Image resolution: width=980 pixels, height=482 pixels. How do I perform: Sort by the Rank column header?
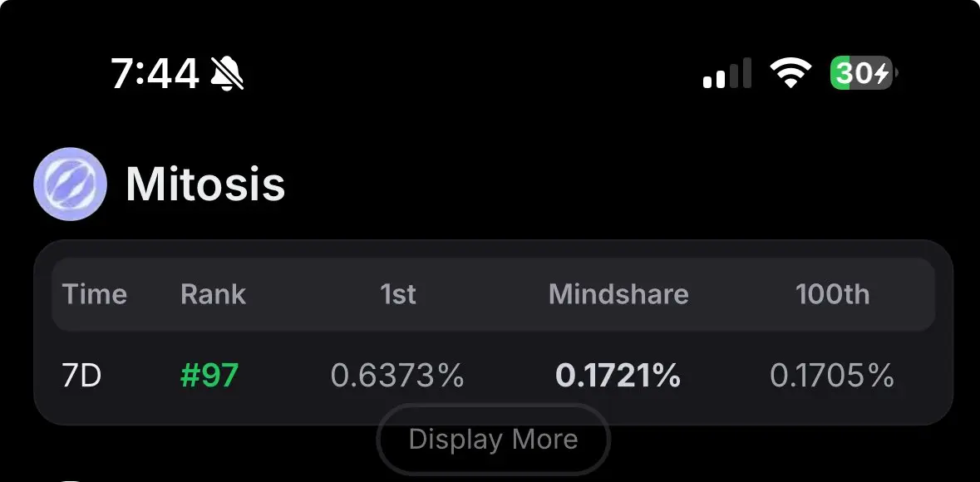click(213, 294)
